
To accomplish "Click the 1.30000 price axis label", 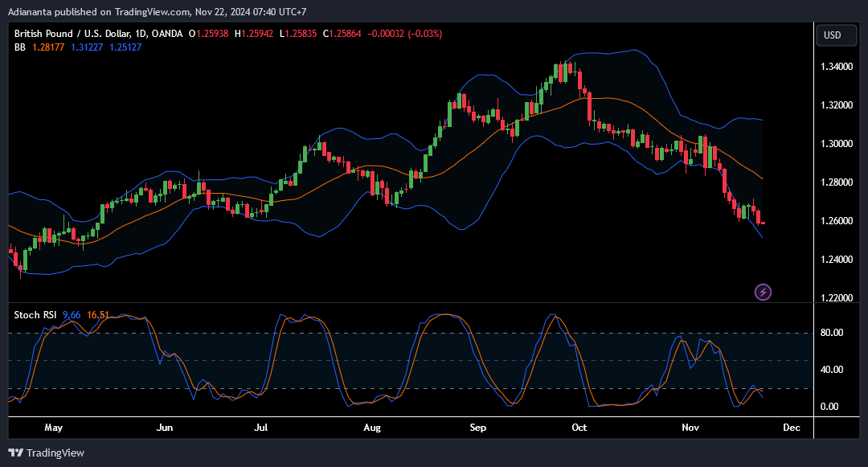I will 837,144.
